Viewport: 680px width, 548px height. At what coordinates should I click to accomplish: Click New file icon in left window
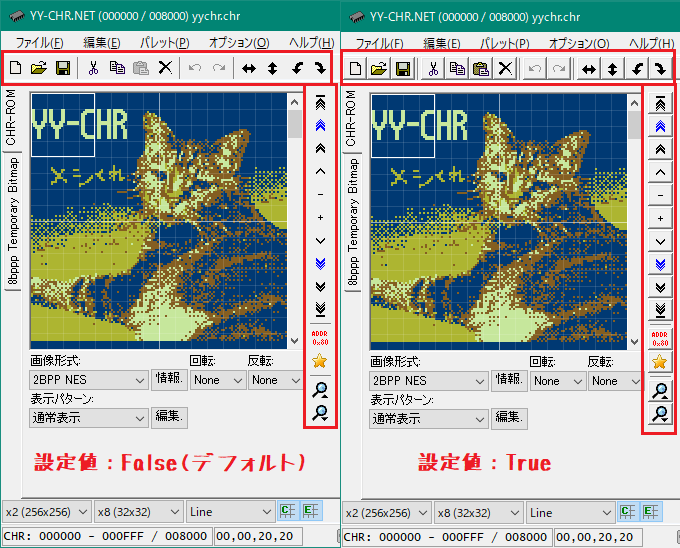tap(16, 68)
